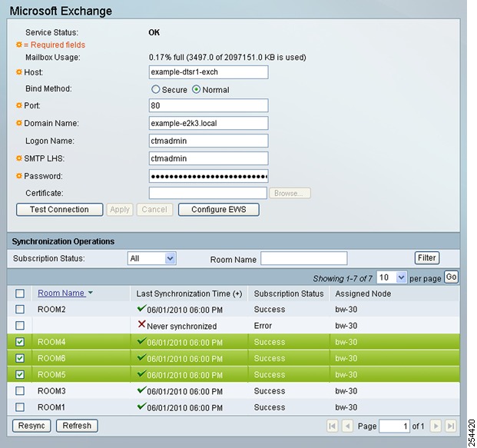Uncheck the ROOM4 row checkbox
The width and height of the screenshot is (477, 448).
tap(20, 342)
